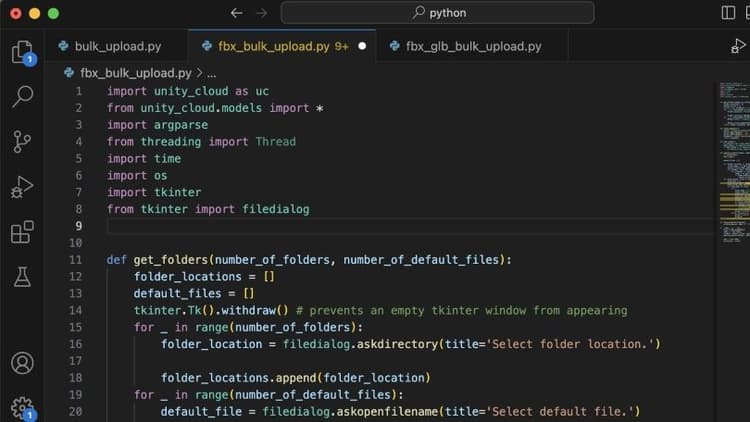Open the Search view magnifier icon
The width and height of the screenshot is (750, 422).
pyautogui.click(x=21, y=97)
